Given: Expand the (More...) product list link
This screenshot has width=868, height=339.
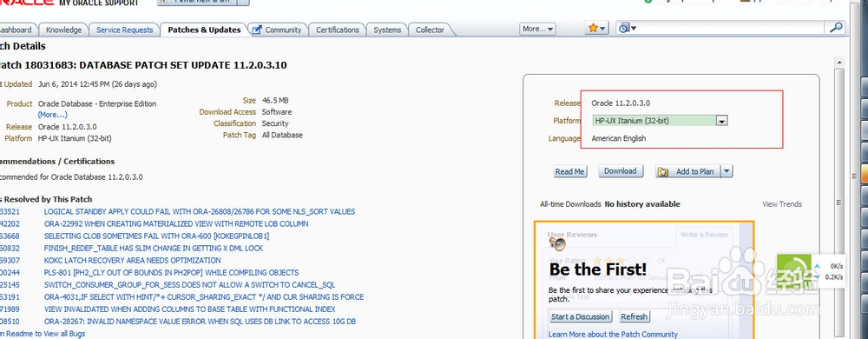Looking at the screenshot, I should coord(53,115).
